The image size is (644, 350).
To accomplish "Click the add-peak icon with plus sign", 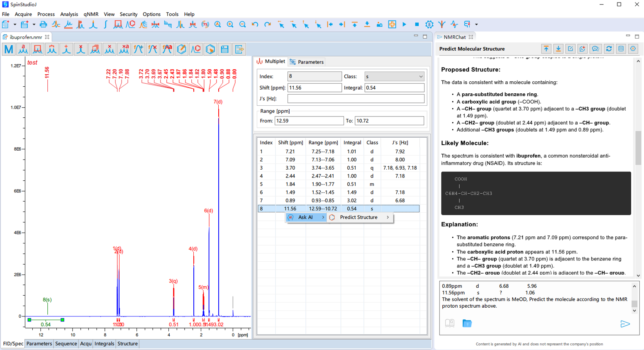I will coord(66,49).
